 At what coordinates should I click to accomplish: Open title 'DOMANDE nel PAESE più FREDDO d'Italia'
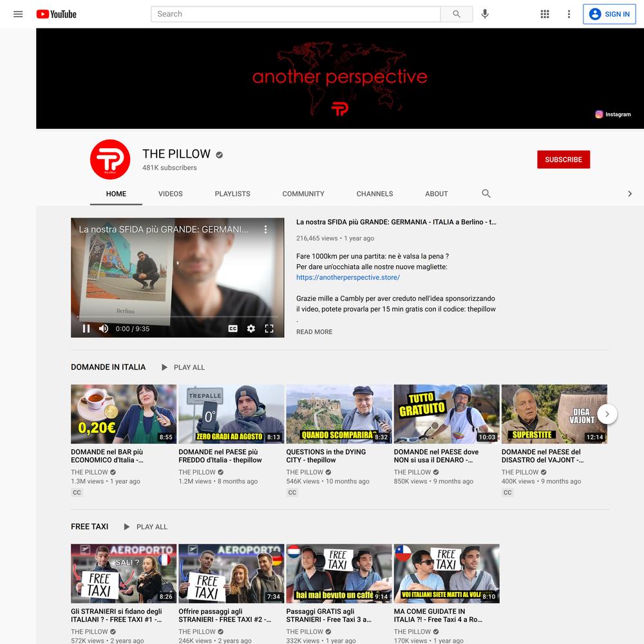[220, 456]
